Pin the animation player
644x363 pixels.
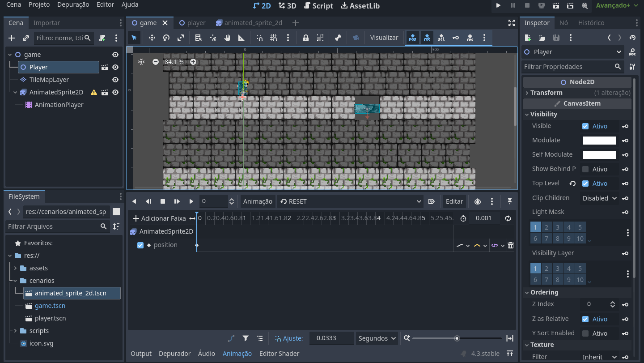tap(509, 201)
